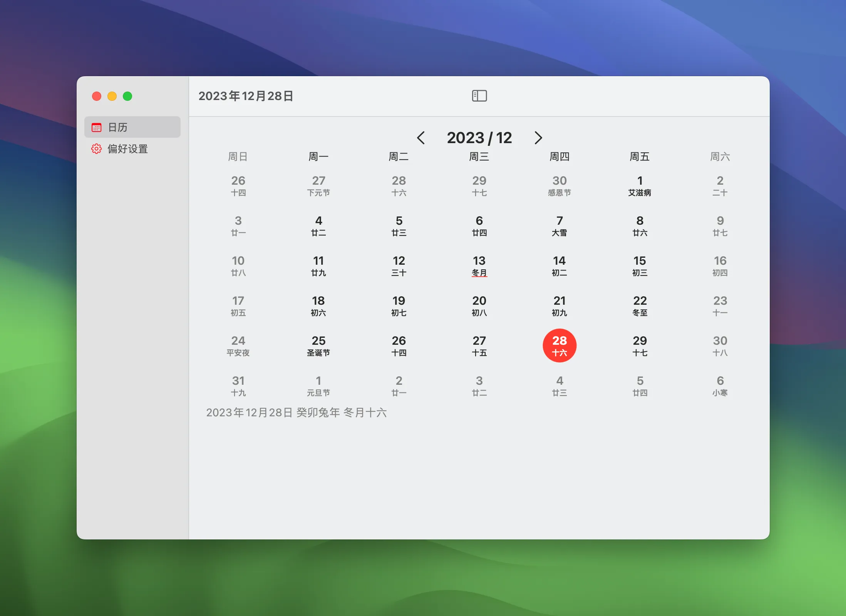Click December 13 marked 冬月
The height and width of the screenshot is (616, 846).
pyautogui.click(x=479, y=265)
